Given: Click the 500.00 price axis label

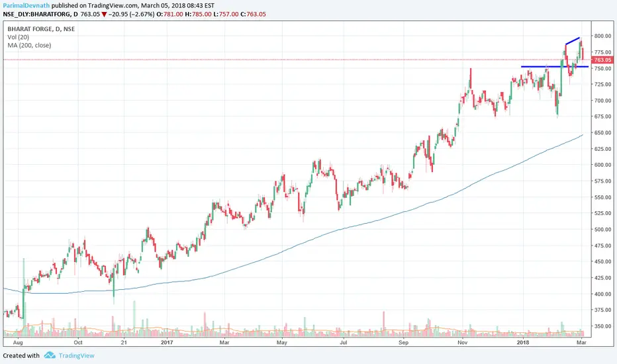Looking at the screenshot, I should coord(602,229).
